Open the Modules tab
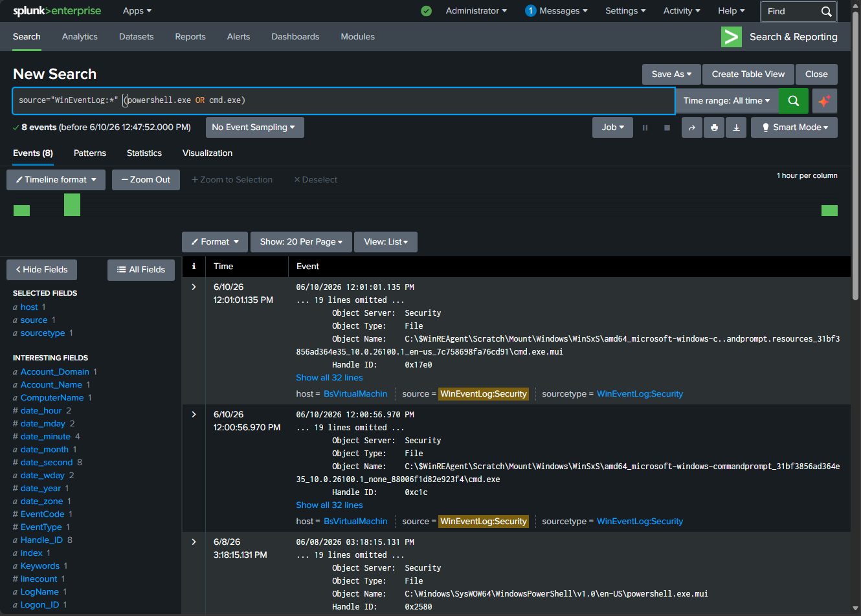861x616 pixels. tap(358, 37)
